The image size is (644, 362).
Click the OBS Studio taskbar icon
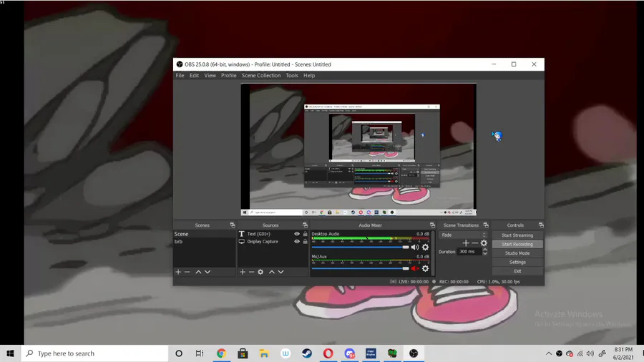pyautogui.click(x=414, y=353)
